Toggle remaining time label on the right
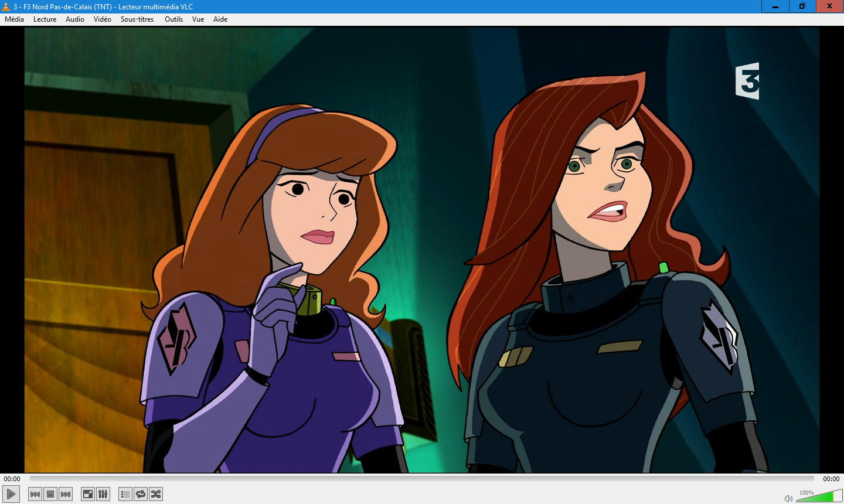The height and width of the screenshot is (504, 844). [831, 479]
